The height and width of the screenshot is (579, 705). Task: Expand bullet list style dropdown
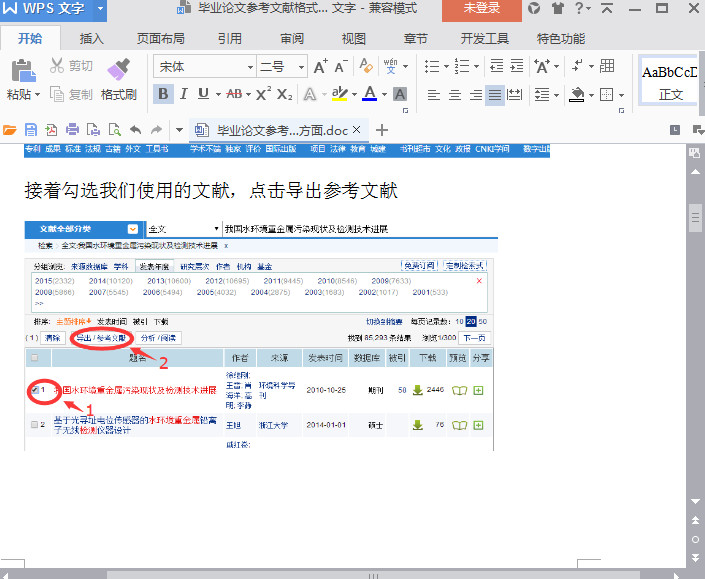(x=446, y=67)
